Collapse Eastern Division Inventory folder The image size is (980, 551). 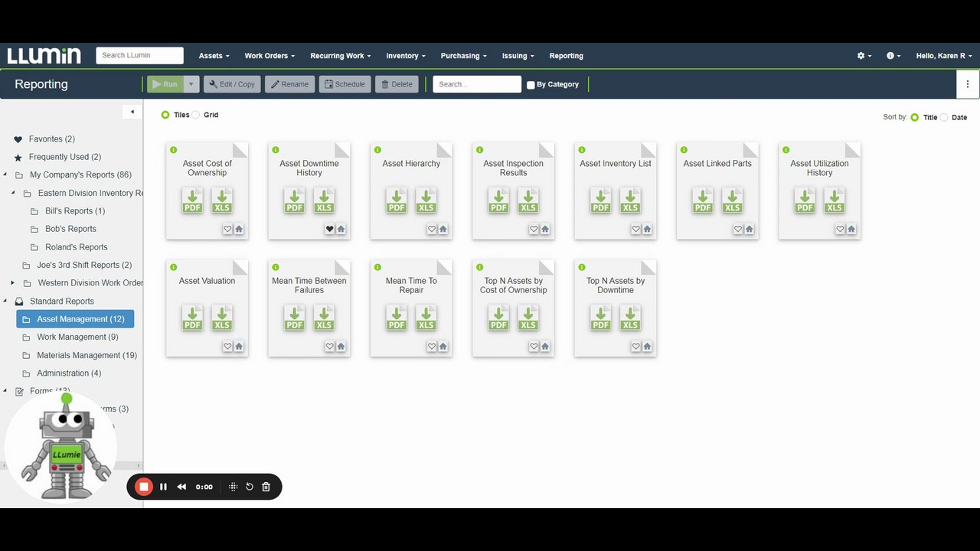[13, 193]
